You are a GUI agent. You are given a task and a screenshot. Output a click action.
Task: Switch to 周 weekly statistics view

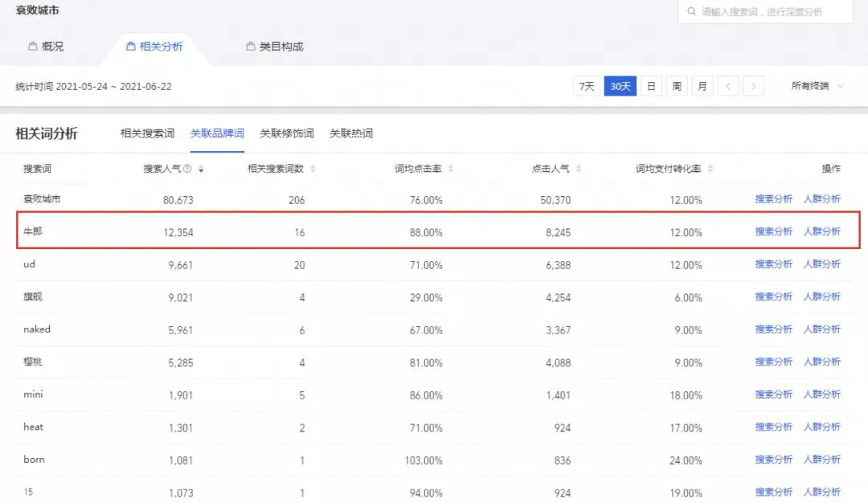tap(676, 85)
